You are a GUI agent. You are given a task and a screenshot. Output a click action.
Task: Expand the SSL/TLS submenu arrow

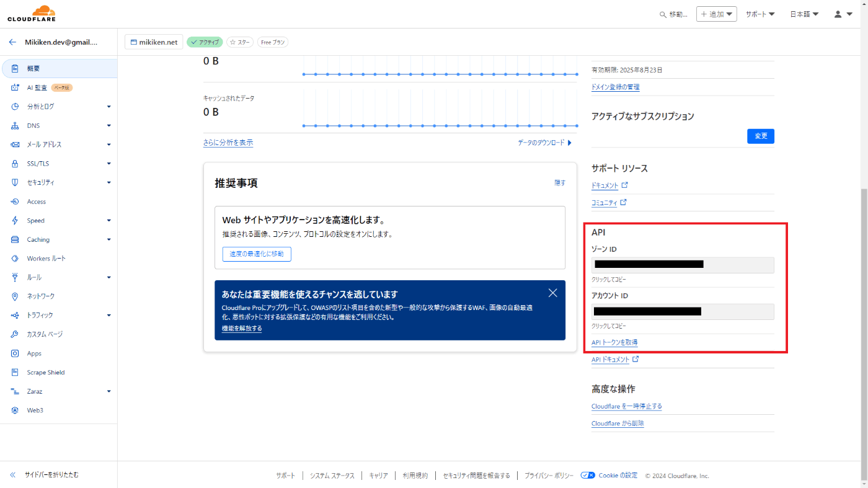pyautogui.click(x=109, y=164)
